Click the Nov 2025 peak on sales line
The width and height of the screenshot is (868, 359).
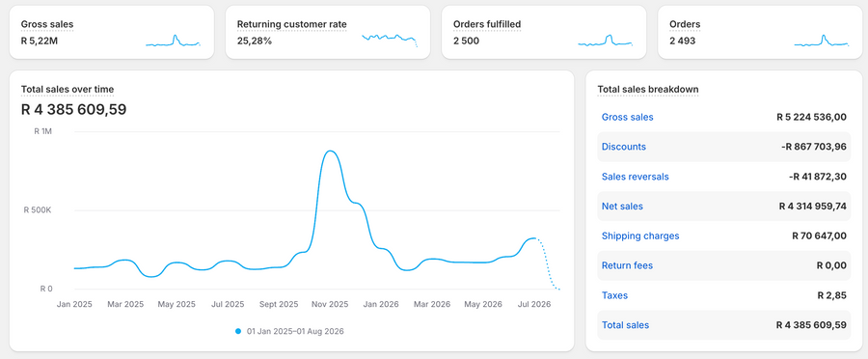(x=330, y=151)
